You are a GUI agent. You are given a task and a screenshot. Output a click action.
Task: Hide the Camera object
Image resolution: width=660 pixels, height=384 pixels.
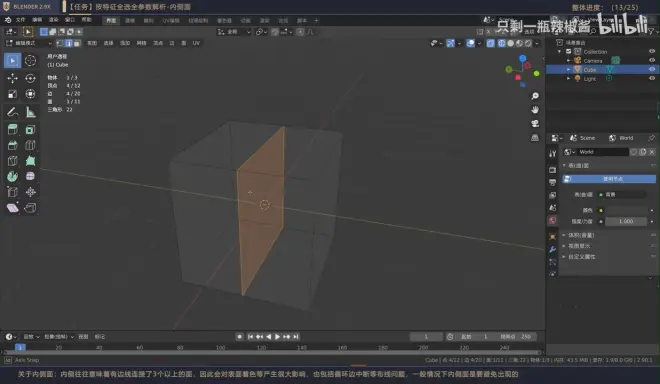point(652,61)
